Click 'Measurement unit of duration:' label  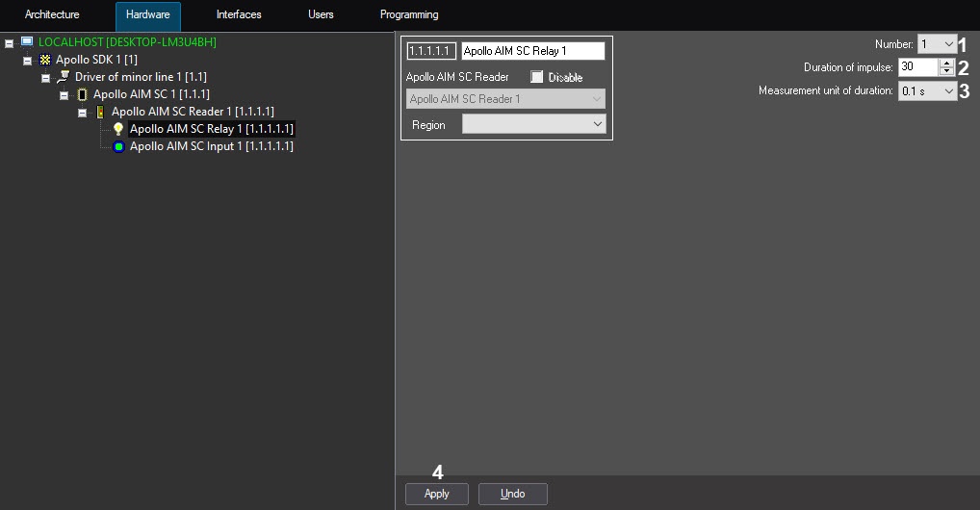pyautogui.click(x=826, y=90)
